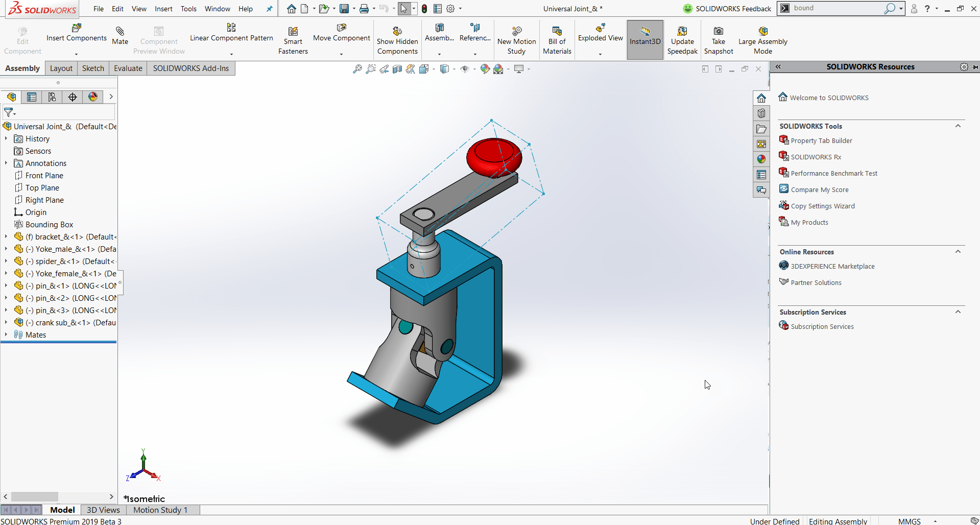Select the Mate tool
This screenshot has width=980, height=525.
(120, 38)
